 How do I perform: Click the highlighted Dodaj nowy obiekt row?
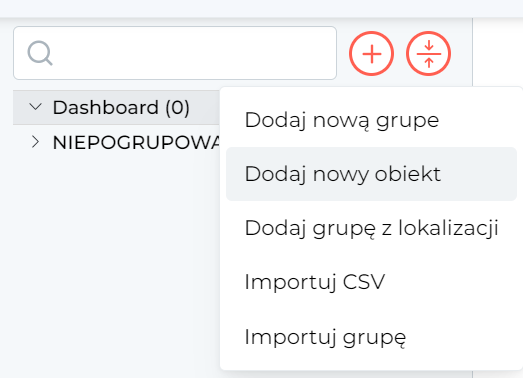tap(371, 174)
